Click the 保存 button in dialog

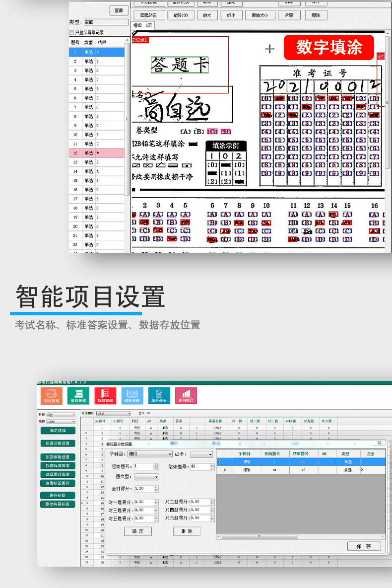point(364,546)
